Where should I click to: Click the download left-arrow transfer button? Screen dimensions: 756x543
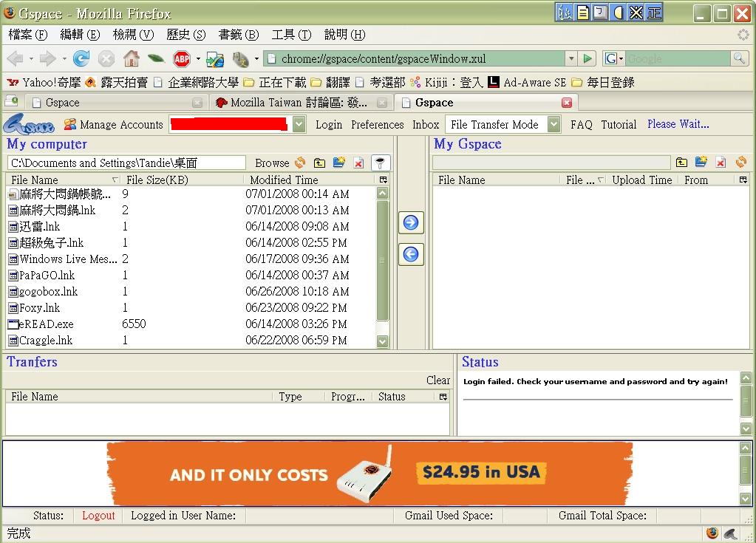click(x=411, y=255)
